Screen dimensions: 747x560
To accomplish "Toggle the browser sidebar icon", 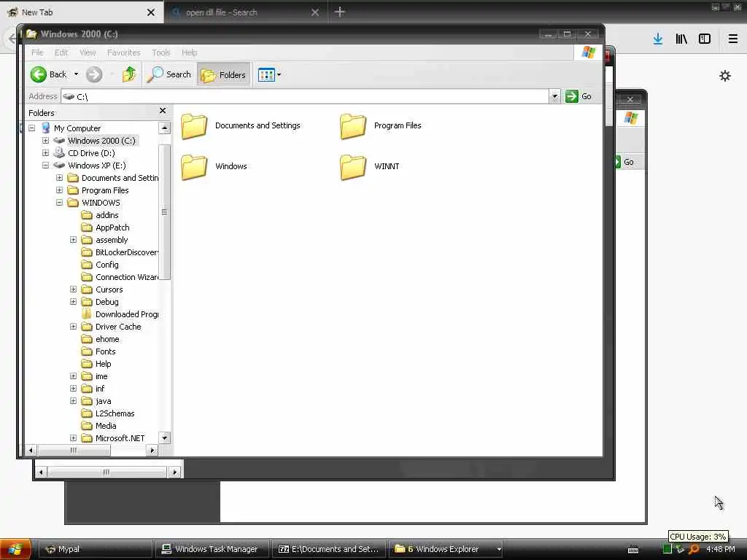I will (x=705, y=39).
